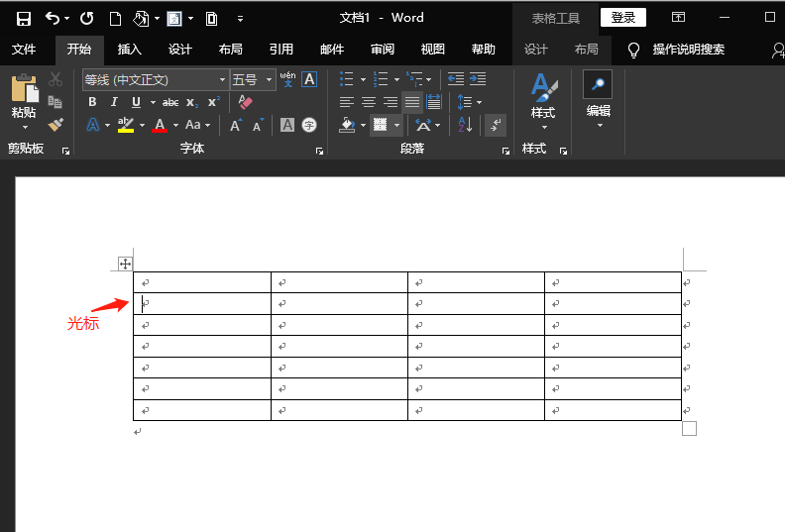
Task: Switch to the 插入 ribbon tab
Action: pos(130,50)
